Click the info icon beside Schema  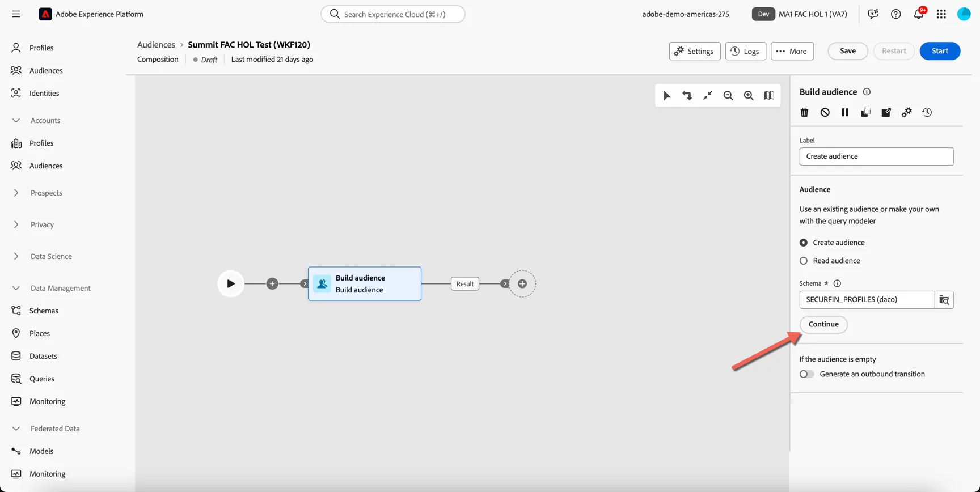[x=837, y=283]
